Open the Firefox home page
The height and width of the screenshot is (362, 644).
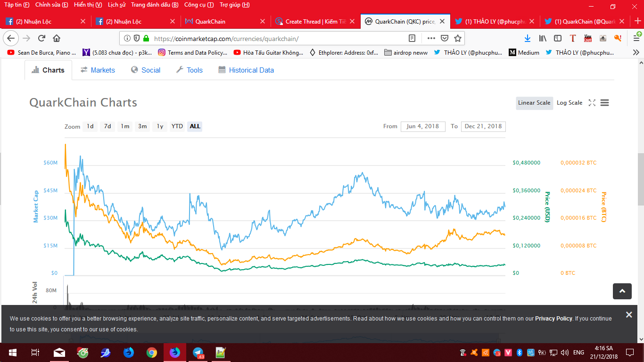pyautogui.click(x=57, y=38)
